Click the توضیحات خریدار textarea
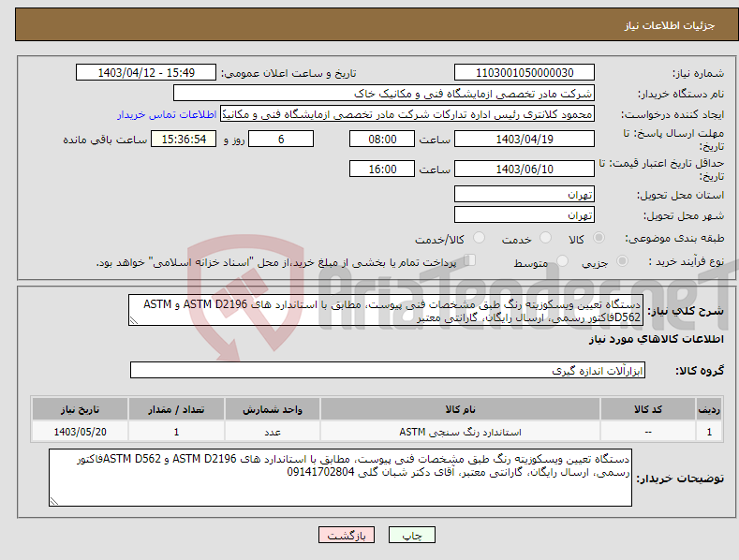 click(340, 478)
